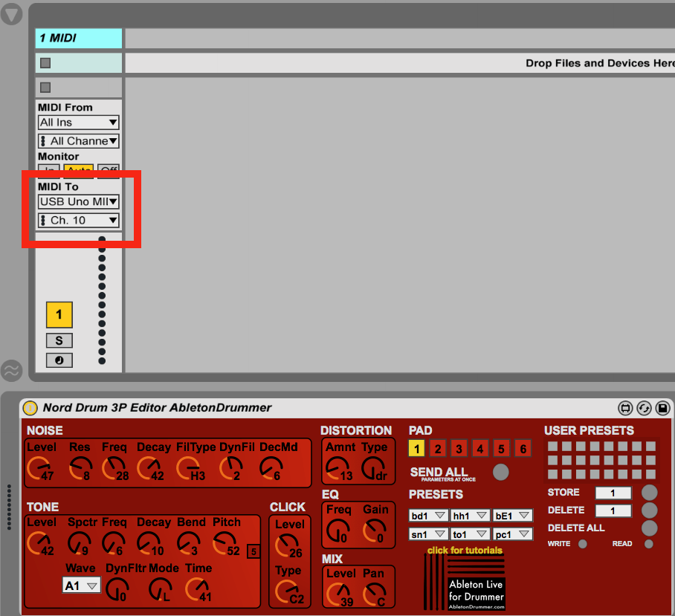
Task: Toggle the READ round indicator
Action: coord(649,544)
